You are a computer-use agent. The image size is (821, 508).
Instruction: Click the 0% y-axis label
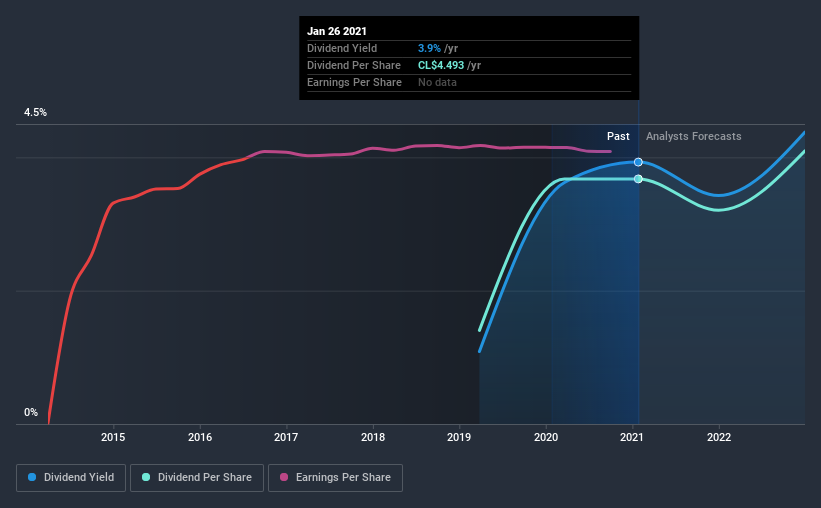click(31, 412)
